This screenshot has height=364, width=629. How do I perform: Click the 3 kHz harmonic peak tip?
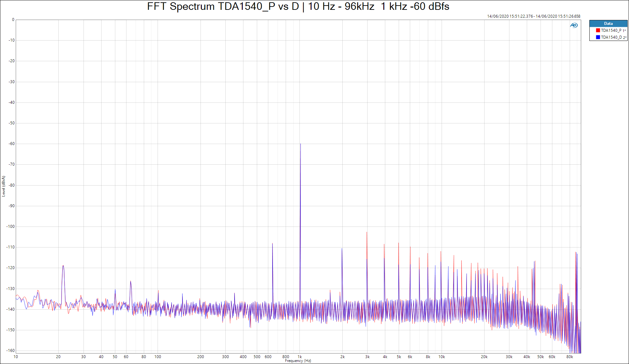coord(367,232)
